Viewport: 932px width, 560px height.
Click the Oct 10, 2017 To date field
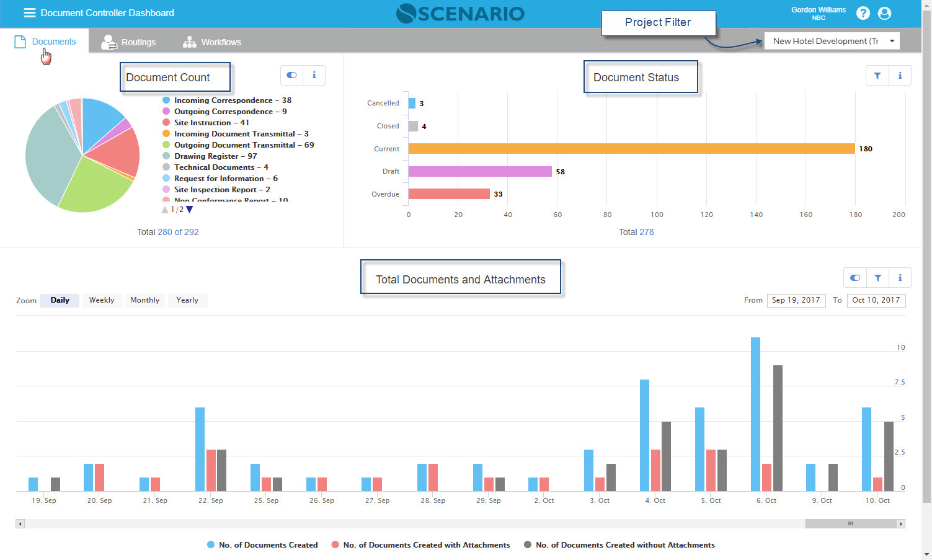coord(876,300)
